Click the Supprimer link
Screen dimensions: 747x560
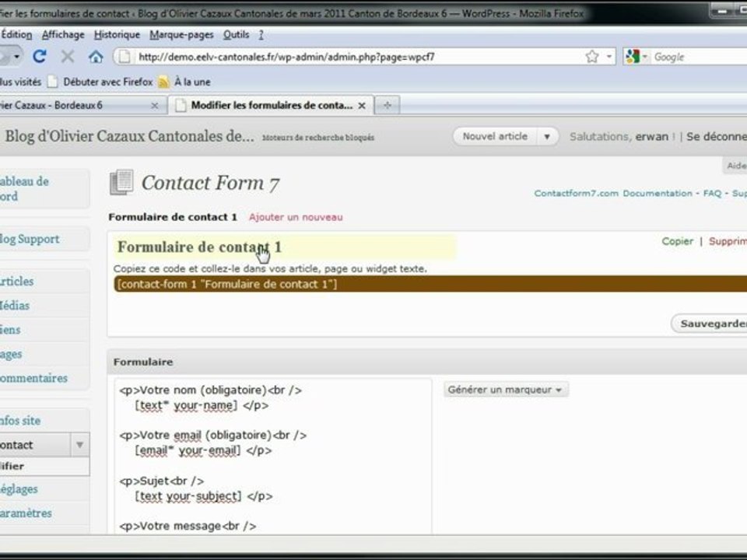728,241
